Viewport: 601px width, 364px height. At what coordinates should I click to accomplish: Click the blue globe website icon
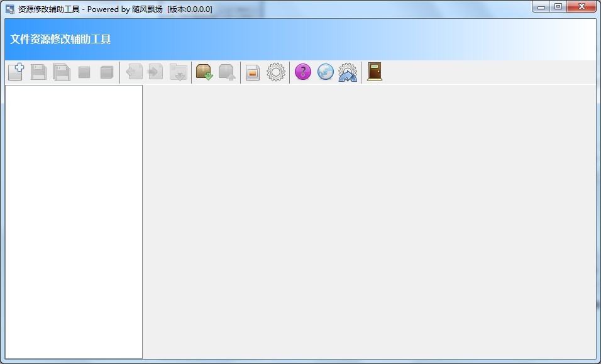point(325,72)
